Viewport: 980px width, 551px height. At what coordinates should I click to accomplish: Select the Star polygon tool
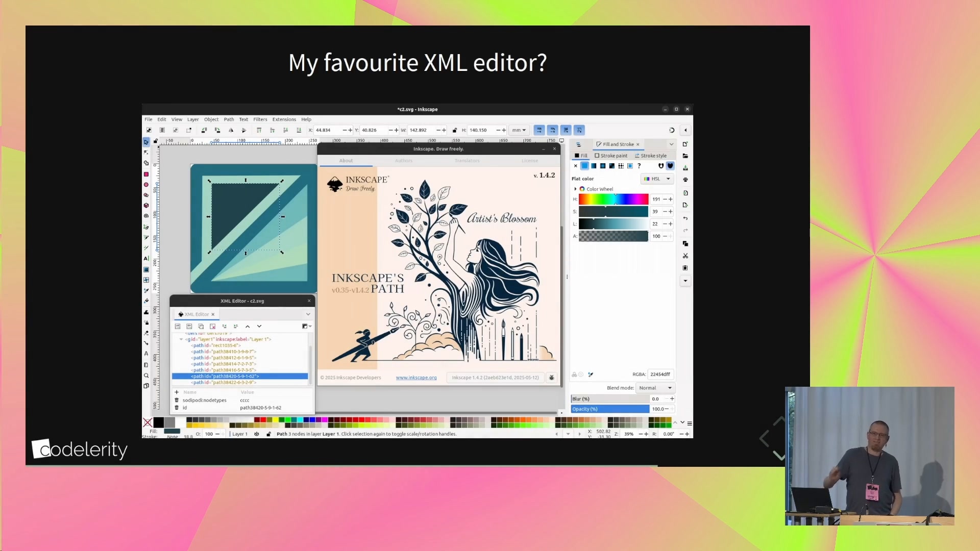[146, 195]
